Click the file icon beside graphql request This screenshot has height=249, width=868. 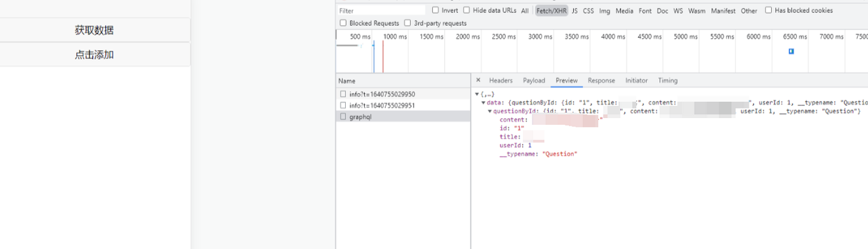[x=343, y=117]
